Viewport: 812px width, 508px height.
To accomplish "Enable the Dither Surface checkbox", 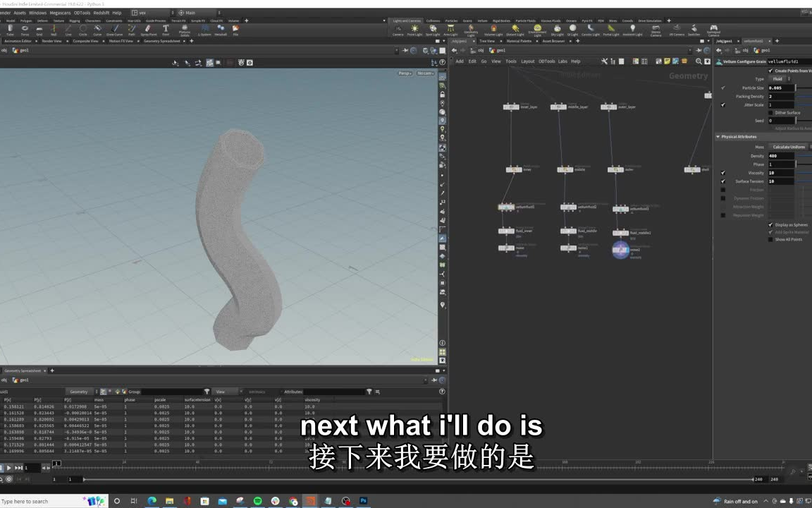I will [771, 113].
